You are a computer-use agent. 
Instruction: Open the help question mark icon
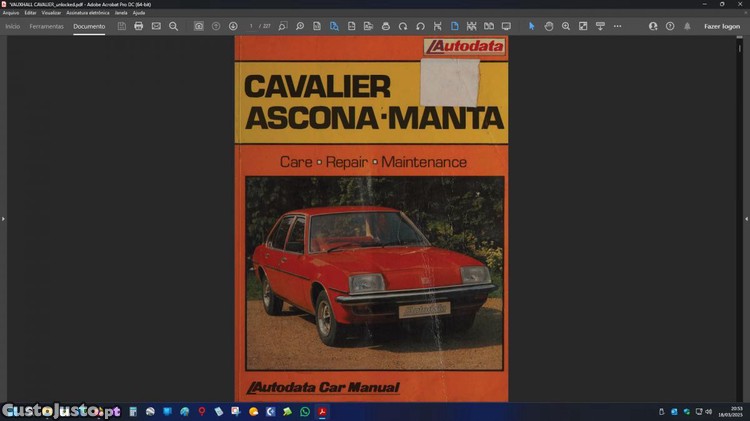coord(670,26)
